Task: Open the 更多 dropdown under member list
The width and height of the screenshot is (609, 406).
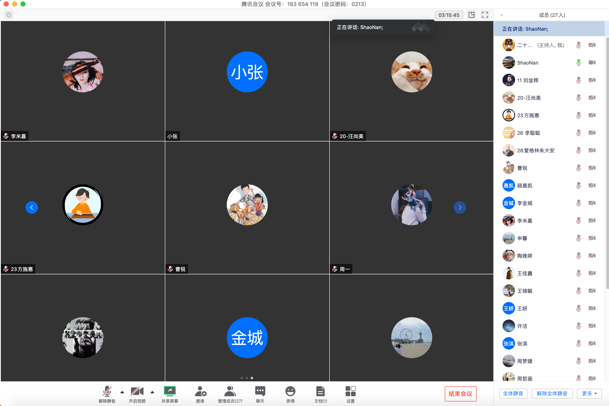Action: tap(589, 394)
